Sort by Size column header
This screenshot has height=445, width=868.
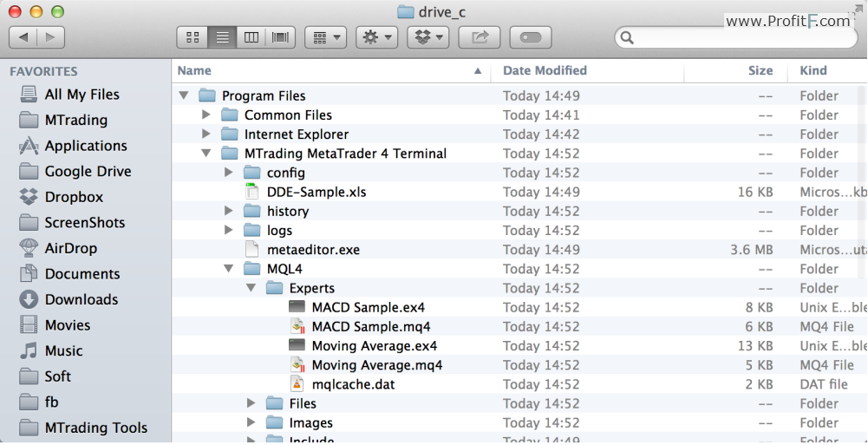click(x=736, y=70)
